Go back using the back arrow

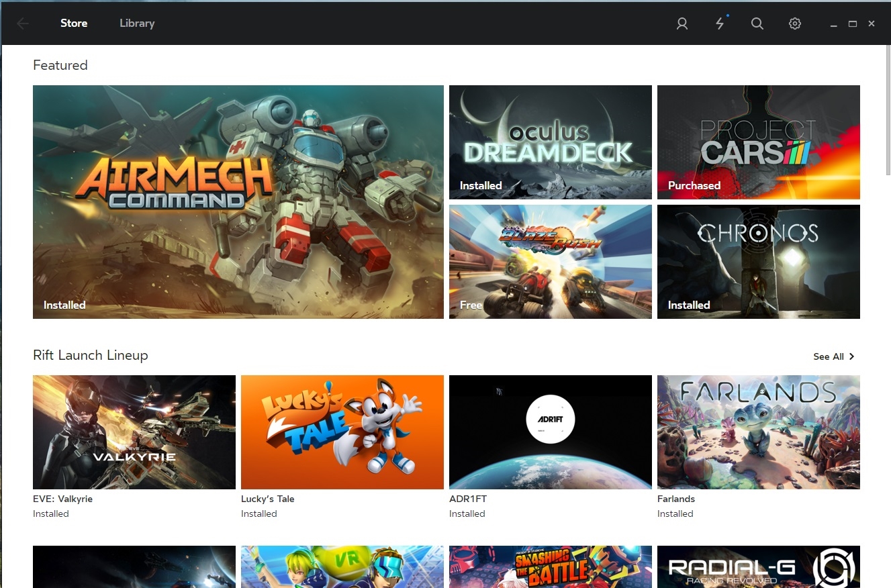point(23,23)
